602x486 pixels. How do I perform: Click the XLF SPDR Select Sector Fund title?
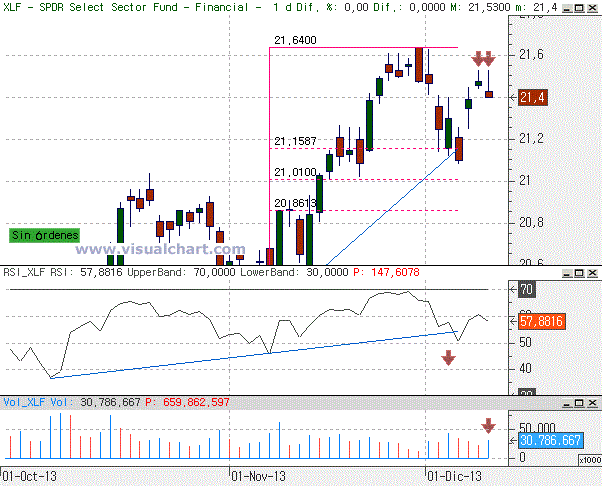click(x=126, y=7)
